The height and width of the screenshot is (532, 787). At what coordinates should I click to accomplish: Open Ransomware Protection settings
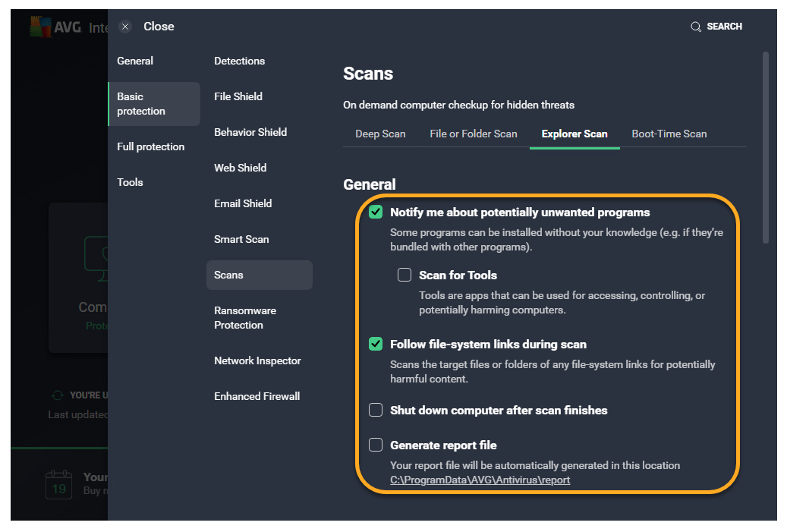[x=245, y=318]
